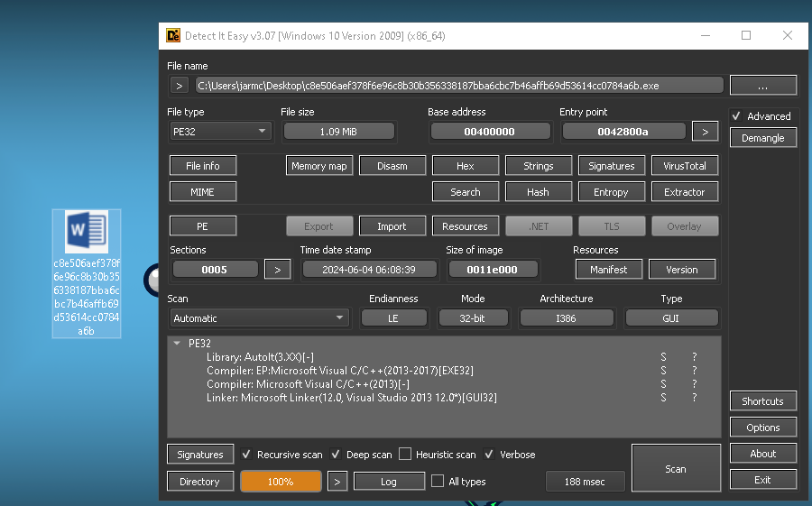Viewport: 812px width, 506px height.
Task: Open the File type PE32 dropdown
Action: tap(219, 132)
